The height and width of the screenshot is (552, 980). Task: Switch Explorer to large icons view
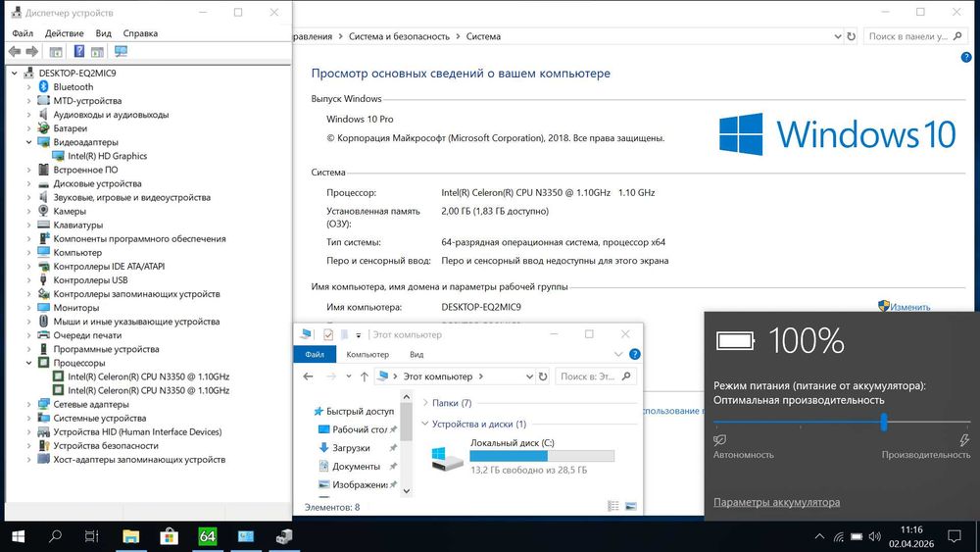point(630,506)
